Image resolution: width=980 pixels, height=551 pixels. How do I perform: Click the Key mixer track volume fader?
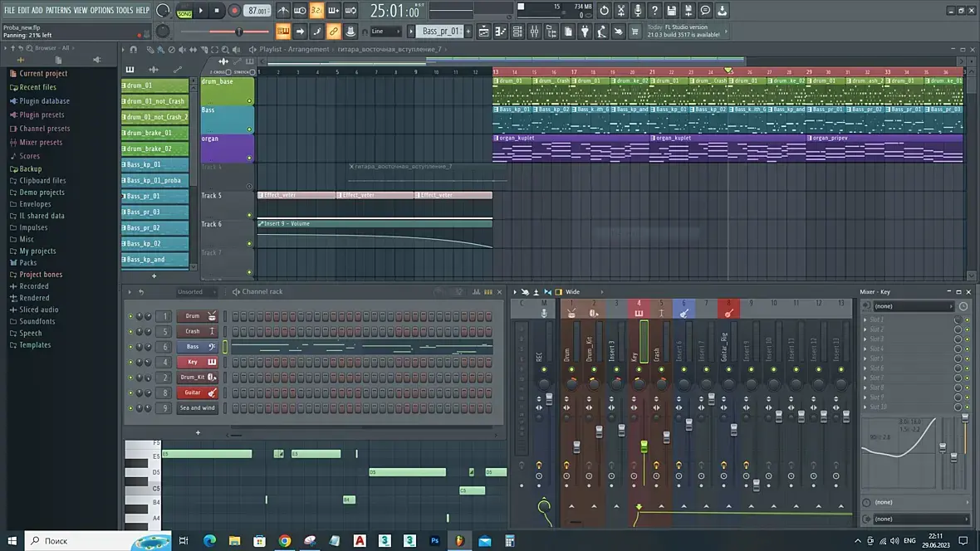[644, 446]
